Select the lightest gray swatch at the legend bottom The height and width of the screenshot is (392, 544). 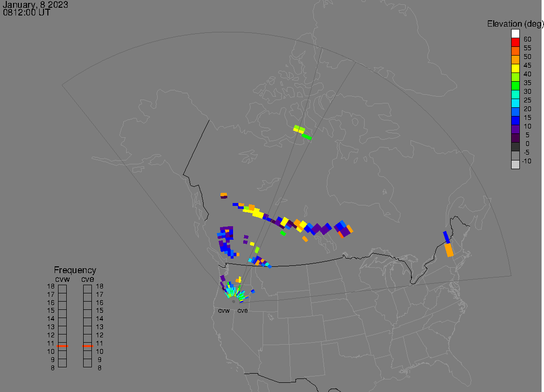click(515, 164)
